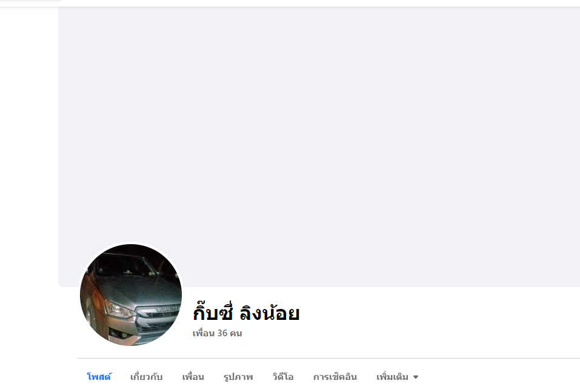This screenshot has width=580, height=392.
Task: Open the โพสต์ tab
Action: [99, 377]
